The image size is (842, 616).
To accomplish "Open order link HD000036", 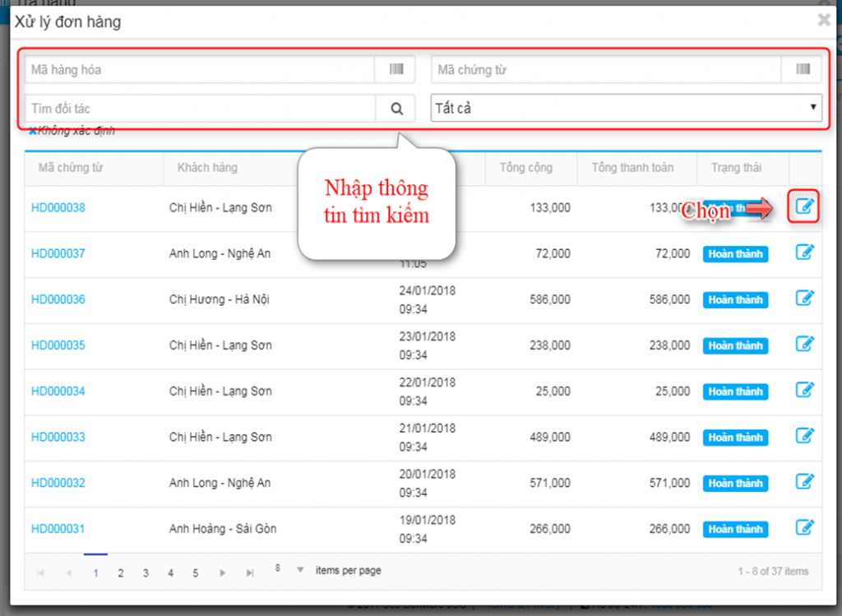I will point(58,299).
